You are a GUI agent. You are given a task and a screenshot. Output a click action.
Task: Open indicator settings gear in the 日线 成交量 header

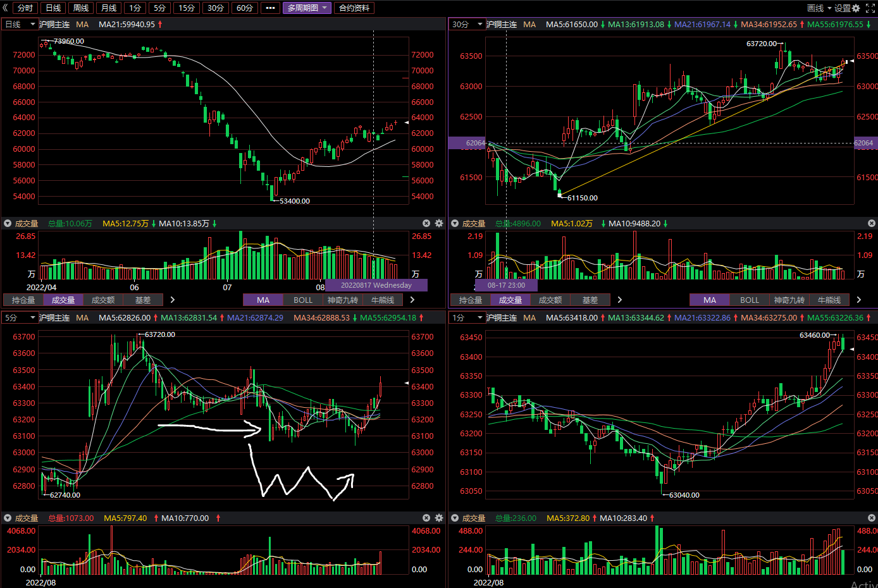pyautogui.click(x=439, y=223)
